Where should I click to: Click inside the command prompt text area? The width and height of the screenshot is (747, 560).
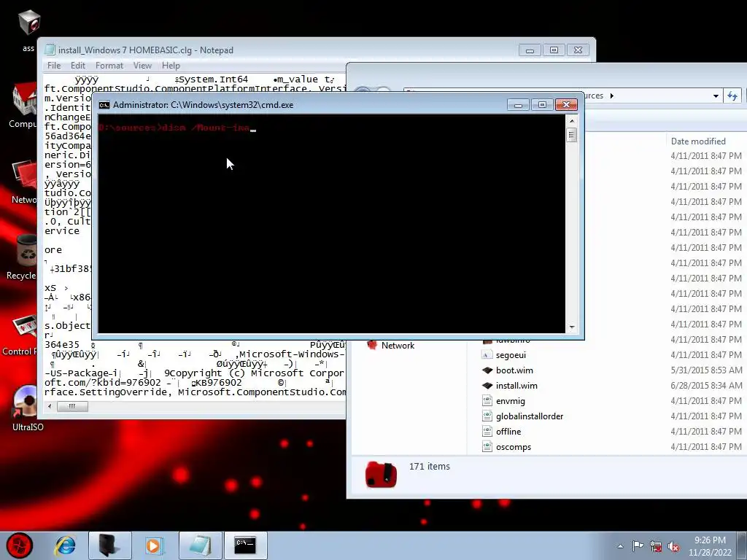(332, 224)
